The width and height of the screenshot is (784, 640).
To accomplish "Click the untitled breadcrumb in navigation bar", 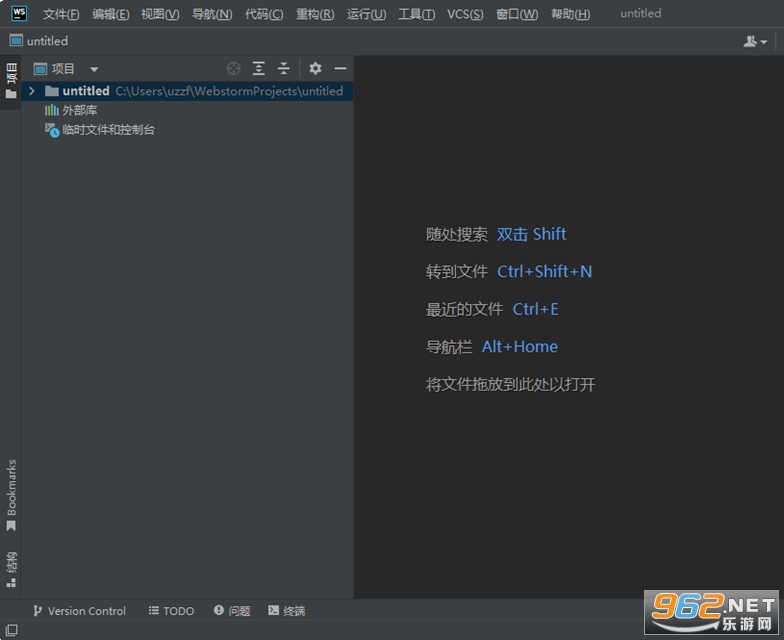I will (39, 41).
